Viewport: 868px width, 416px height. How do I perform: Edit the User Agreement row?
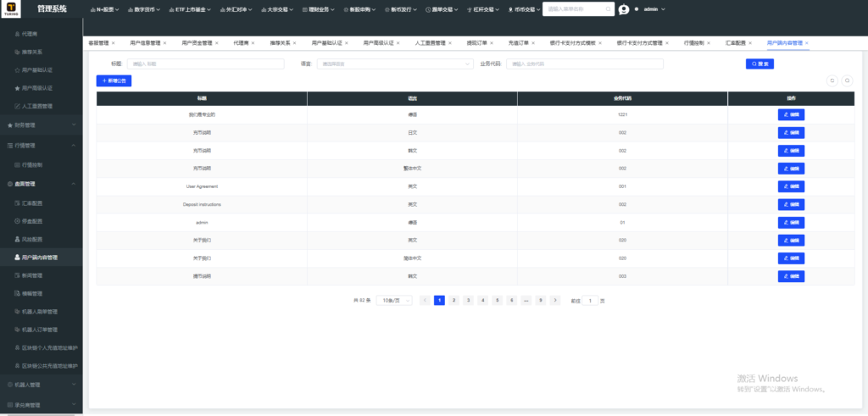(791, 186)
